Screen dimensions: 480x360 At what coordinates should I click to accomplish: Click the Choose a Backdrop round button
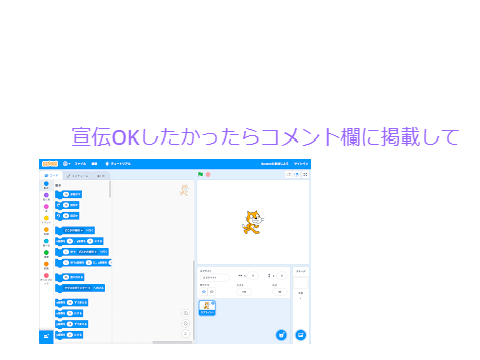[301, 335]
